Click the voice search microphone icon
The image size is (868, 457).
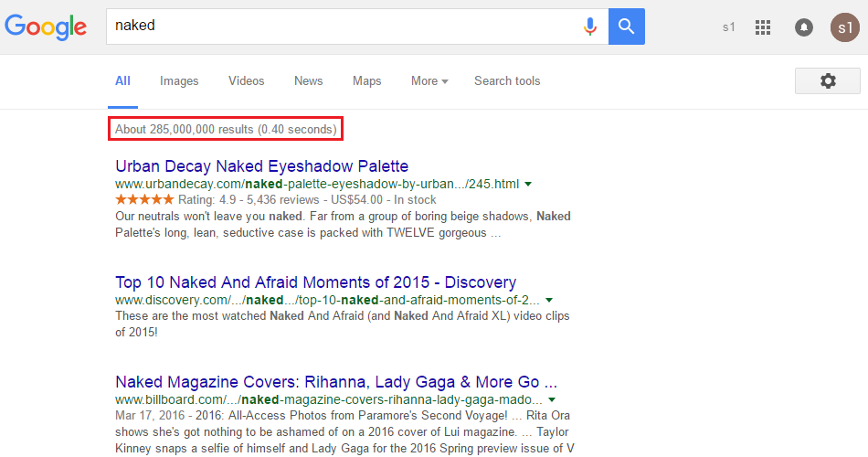(590, 27)
